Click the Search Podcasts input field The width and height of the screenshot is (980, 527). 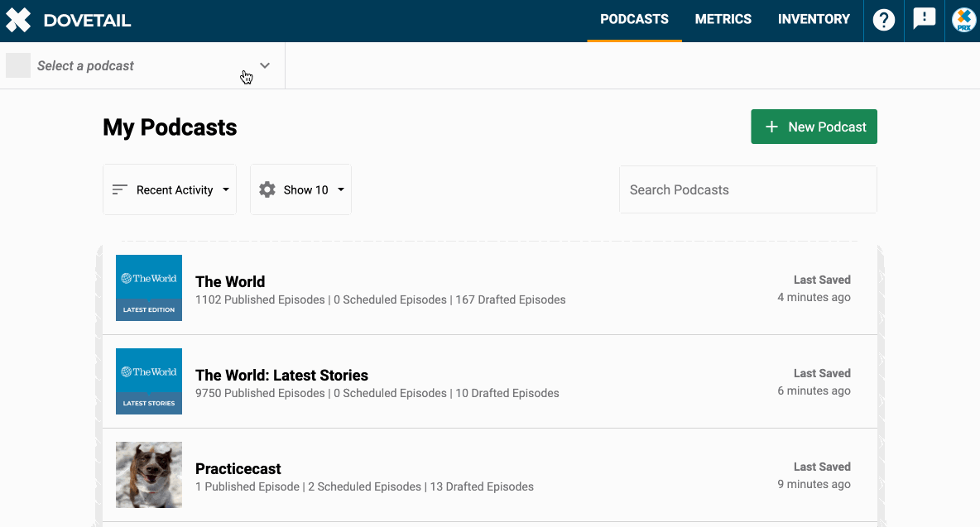tap(748, 189)
